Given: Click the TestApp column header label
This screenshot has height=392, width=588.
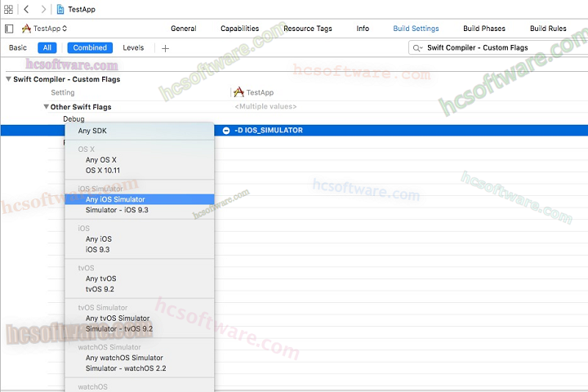Looking at the screenshot, I should tap(260, 92).
